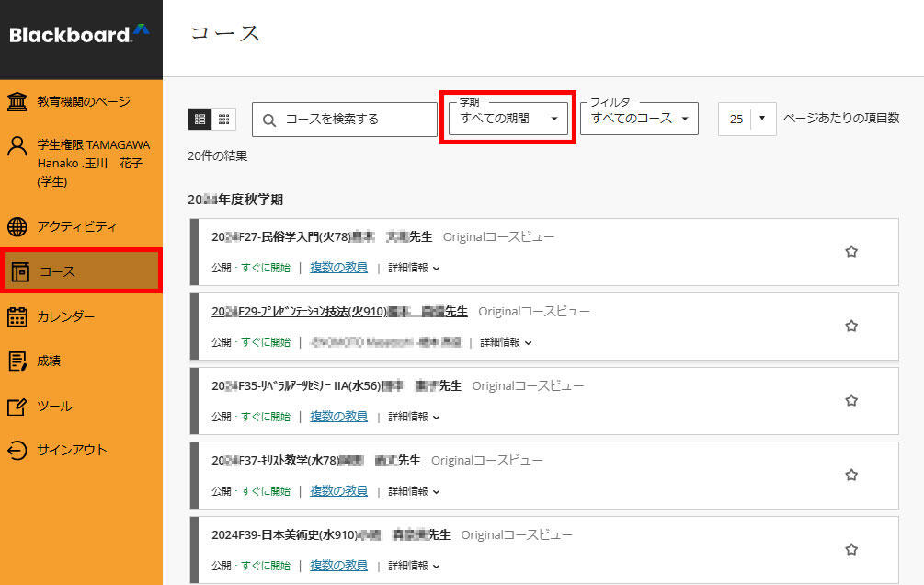
Task: Click the user profile silhouette icon
Action: point(17,145)
